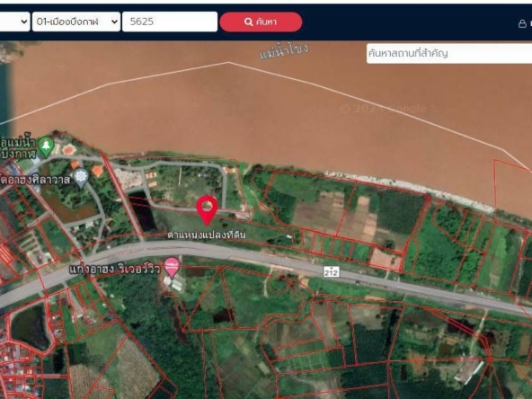
Task: Click the temple dharma wheel map marker
Action: 81,177
